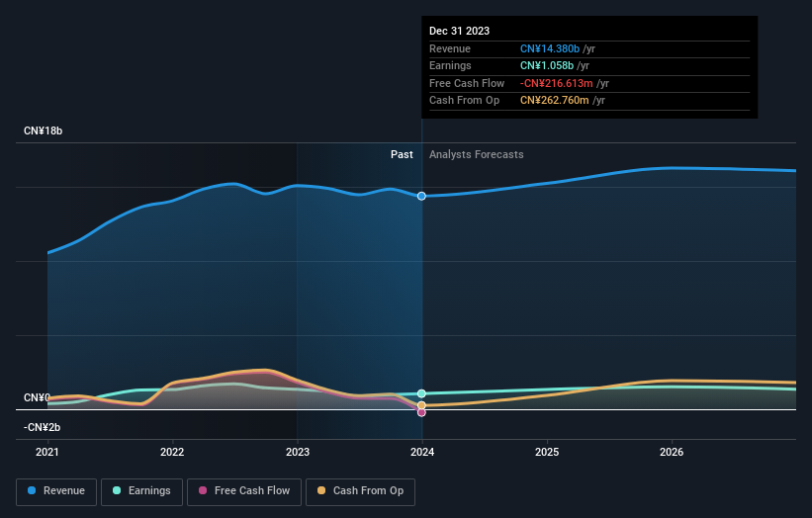Click the Past section label
The height and width of the screenshot is (518, 812).
pos(402,154)
